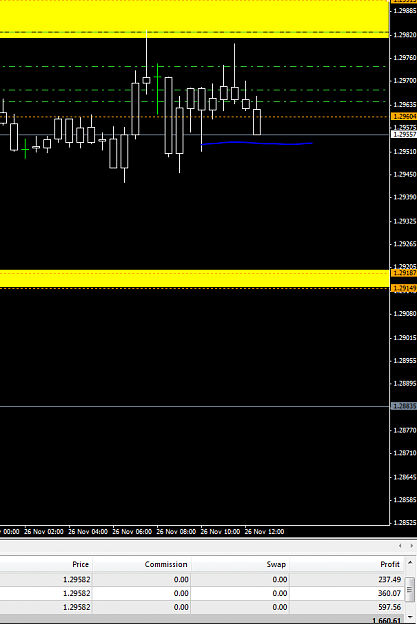
Task: Click price scale value 1.29635
Action: click(x=405, y=105)
